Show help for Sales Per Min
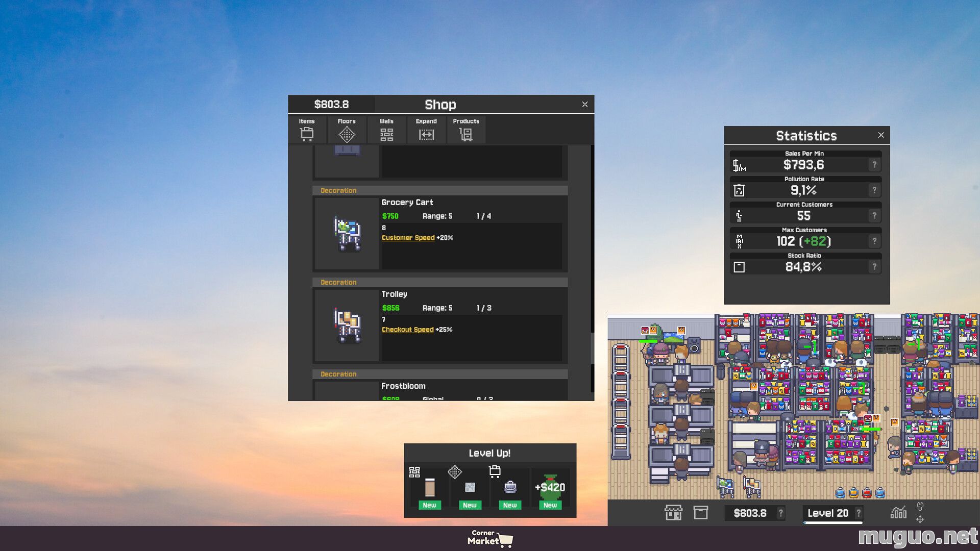This screenshot has height=551, width=980. pos(874,165)
